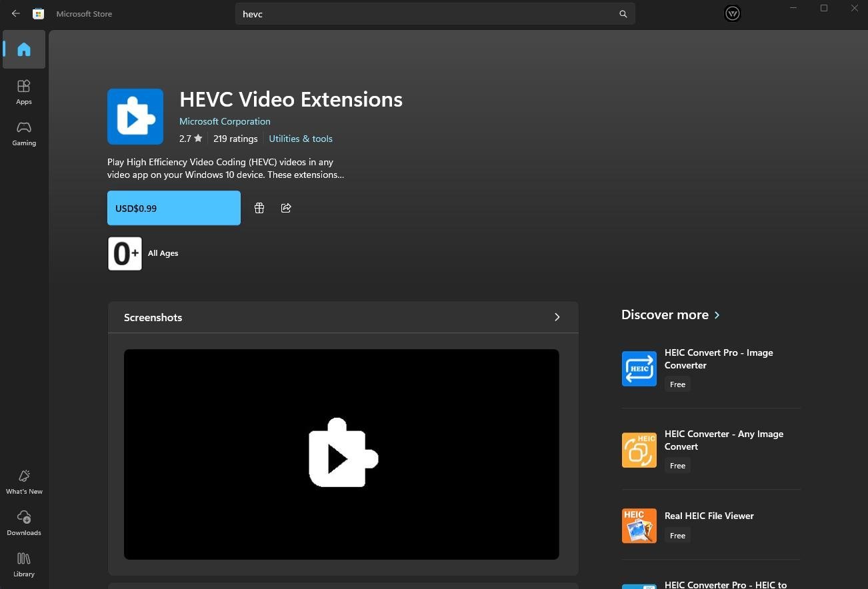
Task: Click Free label under HEIC Converter - Any Image
Action: (677, 466)
